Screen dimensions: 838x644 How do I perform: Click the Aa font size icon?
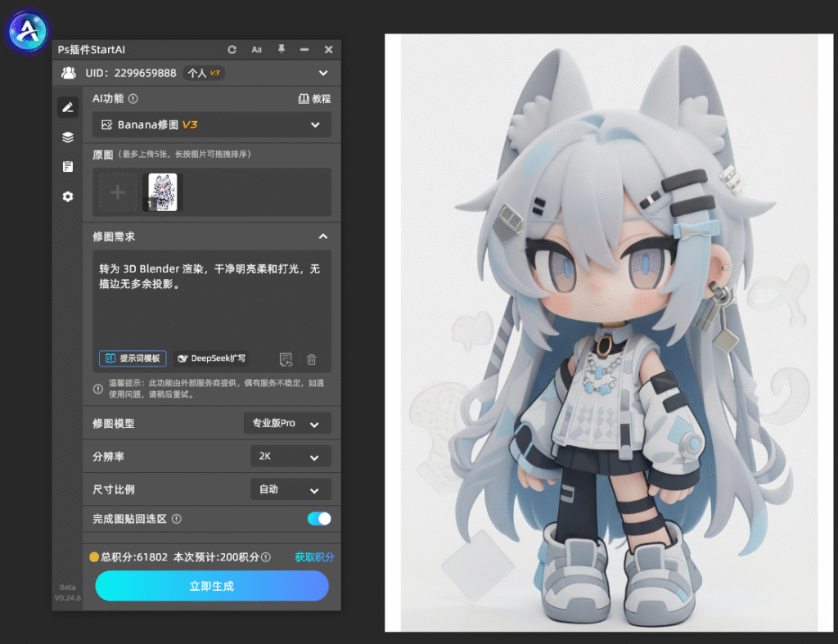click(256, 50)
